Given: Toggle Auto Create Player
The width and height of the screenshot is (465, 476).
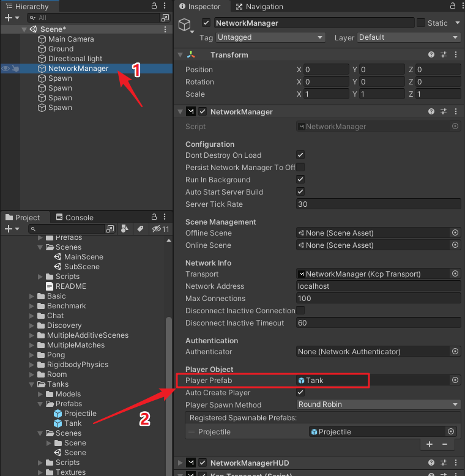Looking at the screenshot, I should click(x=300, y=393).
